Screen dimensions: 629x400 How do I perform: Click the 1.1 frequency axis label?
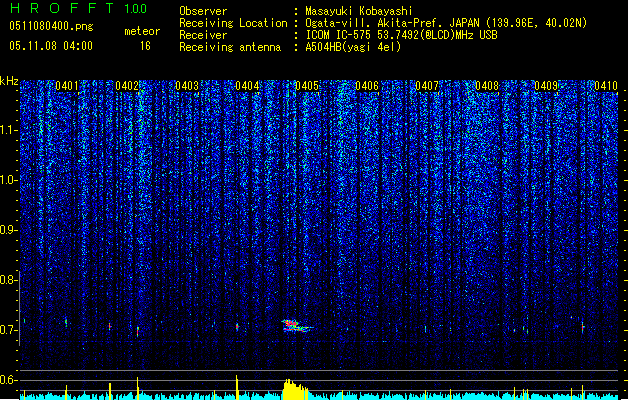[x=8, y=130]
